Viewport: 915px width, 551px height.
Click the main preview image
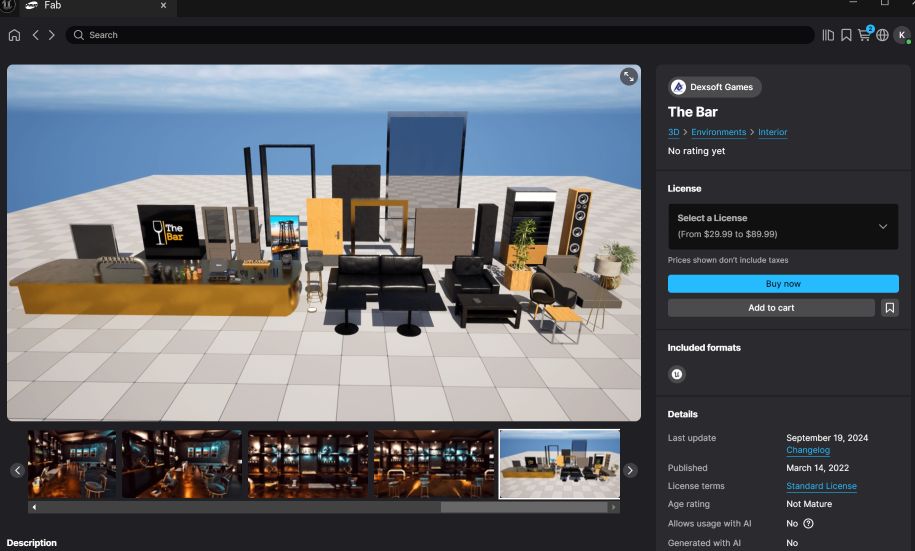(324, 242)
